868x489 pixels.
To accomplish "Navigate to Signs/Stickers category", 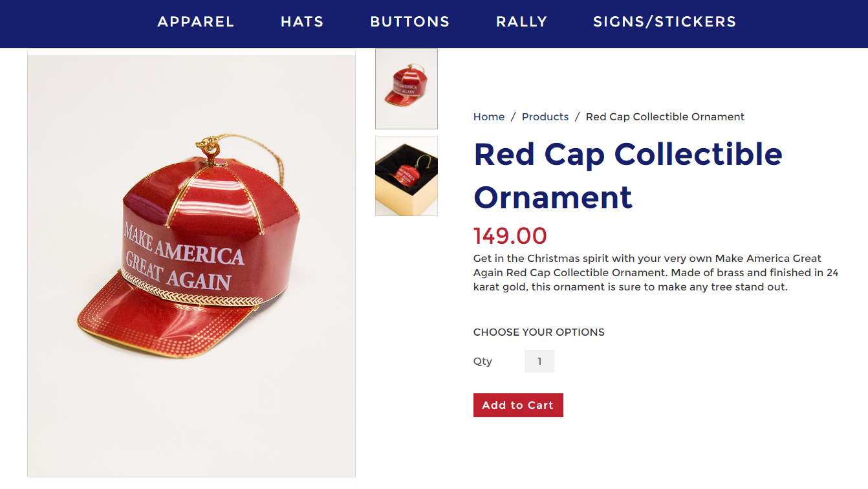I will (664, 22).
